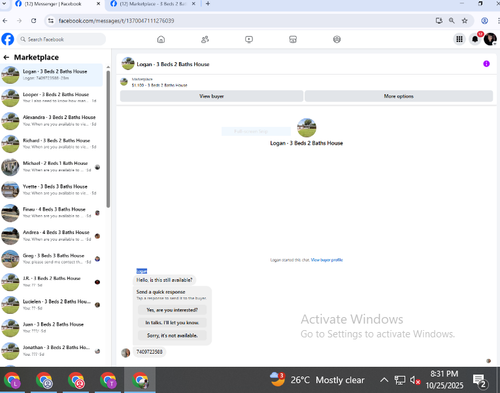Open the first Chrome taskbar icon with L badge
The width and height of the screenshot is (500, 393).
12,380
